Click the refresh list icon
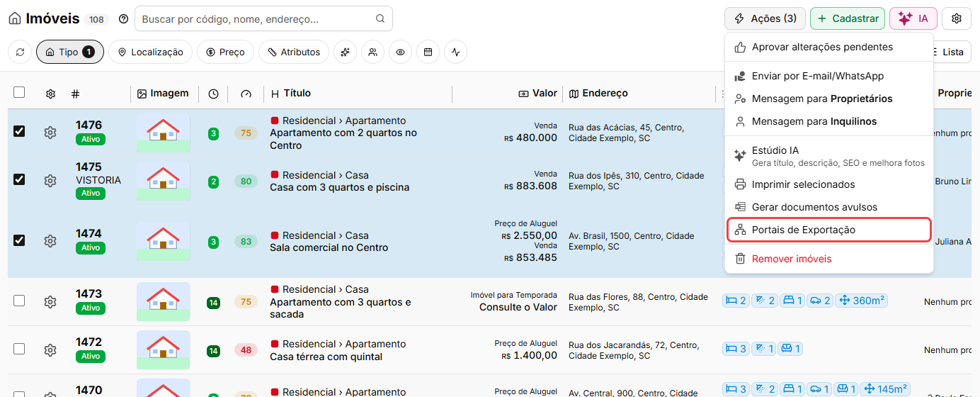Image resolution: width=980 pixels, height=397 pixels. (20, 52)
